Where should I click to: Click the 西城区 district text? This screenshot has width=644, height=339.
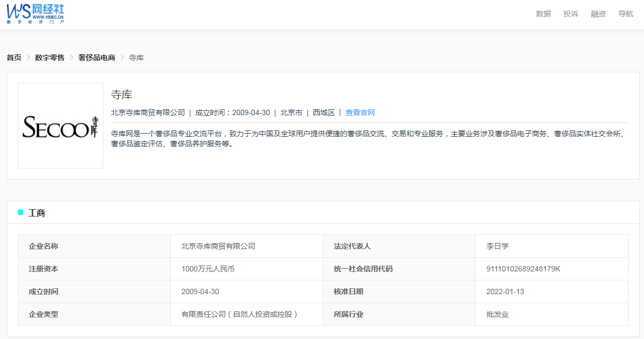point(324,112)
